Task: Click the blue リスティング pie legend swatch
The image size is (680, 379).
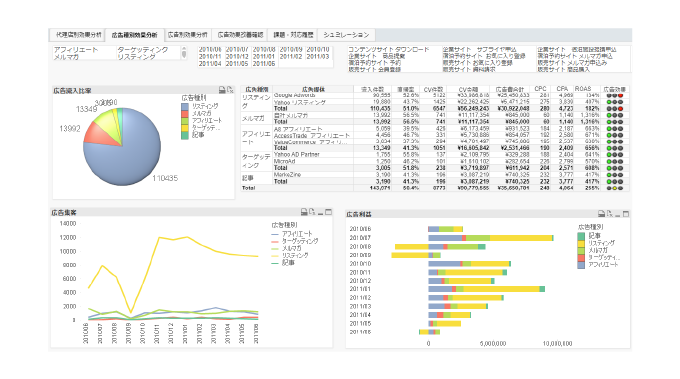Action: pos(185,107)
